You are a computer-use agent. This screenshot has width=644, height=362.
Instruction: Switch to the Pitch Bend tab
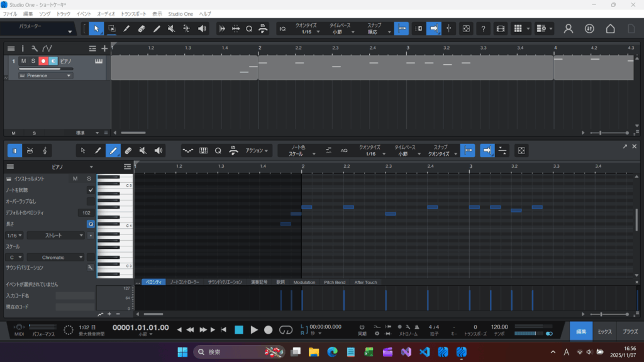coord(334,282)
